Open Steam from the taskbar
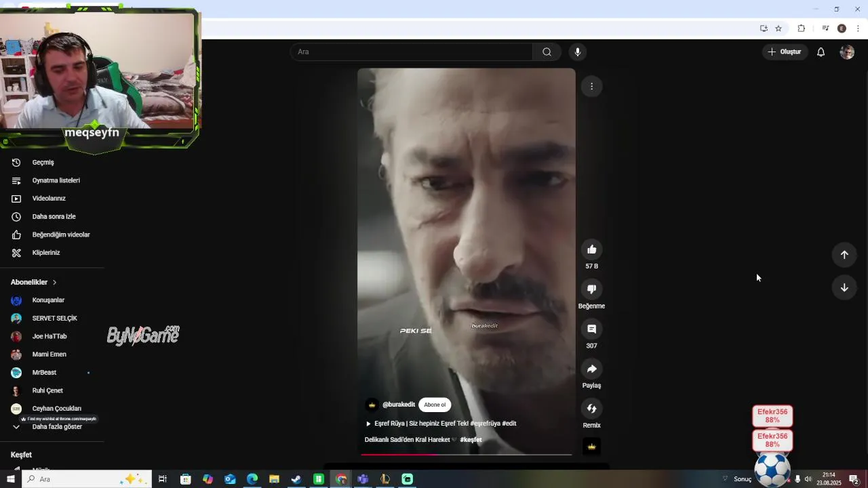The image size is (868, 488). pos(296,479)
